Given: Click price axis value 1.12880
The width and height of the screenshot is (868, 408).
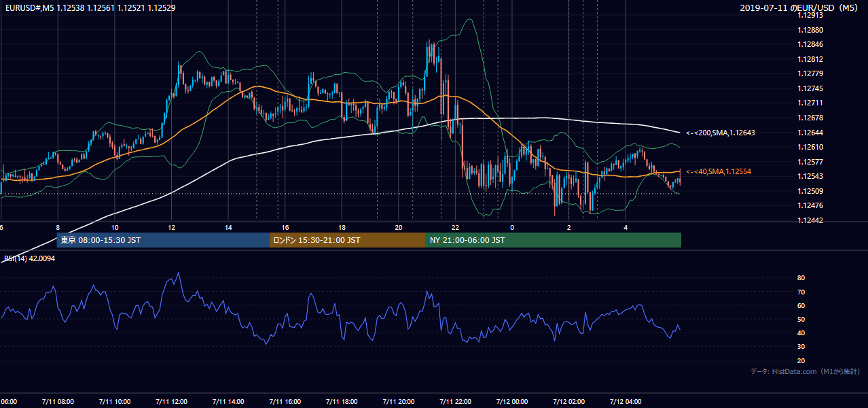Looking at the screenshot, I should [811, 30].
